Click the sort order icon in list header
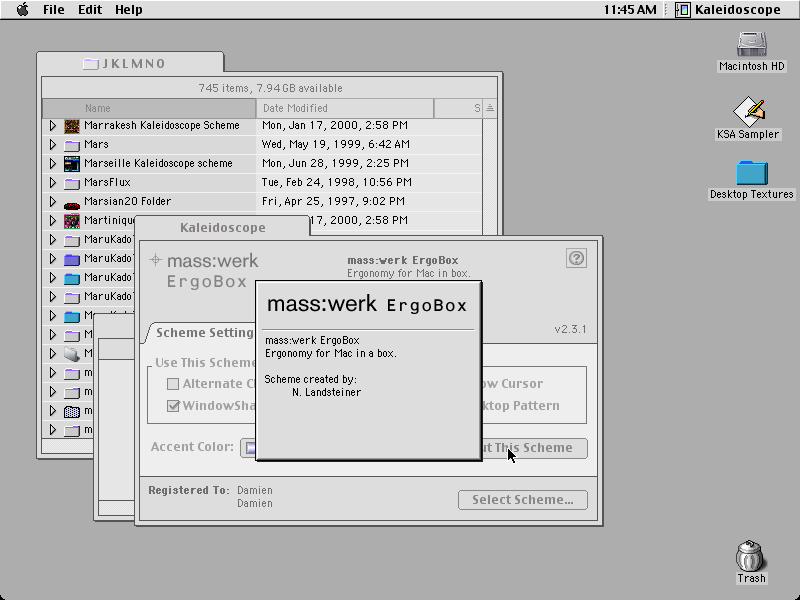The height and width of the screenshot is (600, 800). (490, 108)
